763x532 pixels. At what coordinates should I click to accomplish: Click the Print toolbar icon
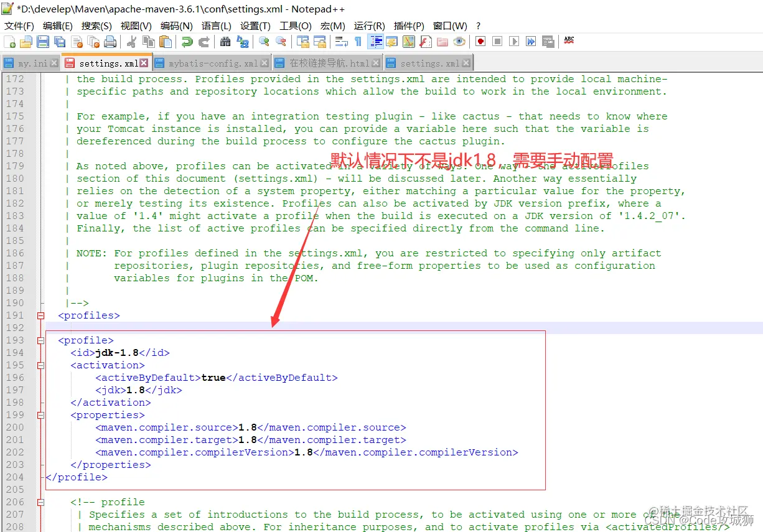(x=110, y=42)
